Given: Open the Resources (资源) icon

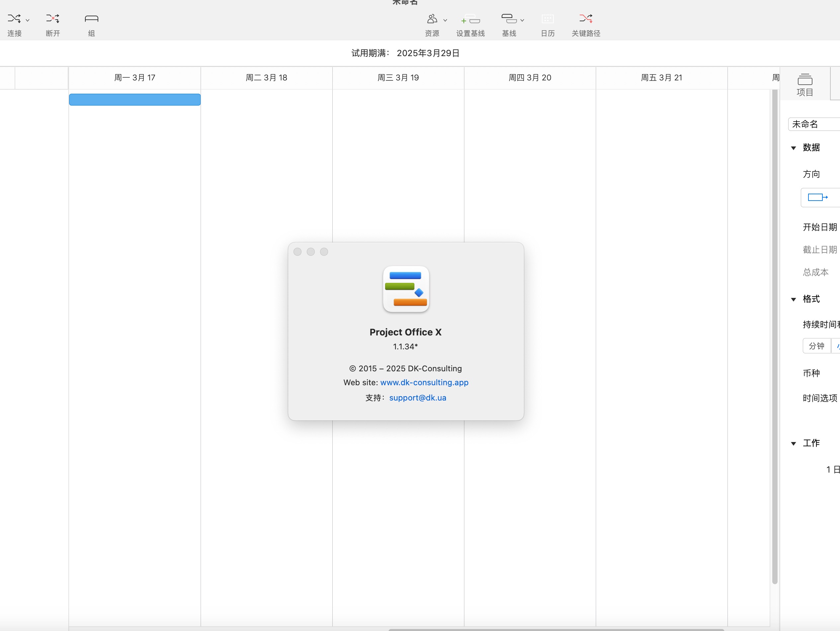Looking at the screenshot, I should (432, 19).
